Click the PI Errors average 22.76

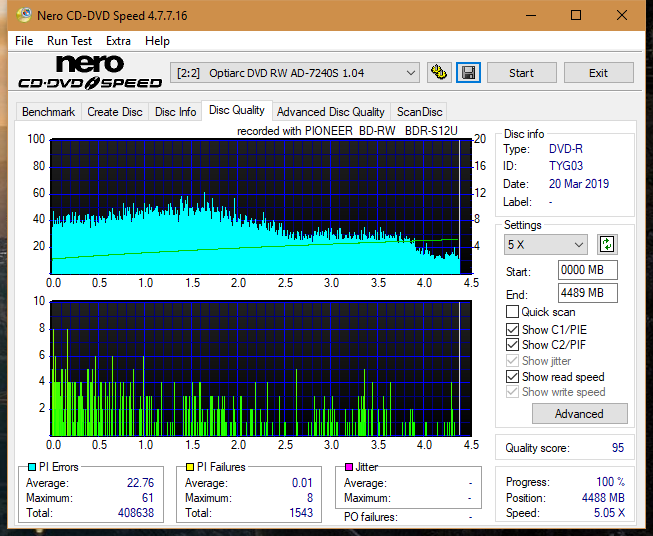click(140, 483)
